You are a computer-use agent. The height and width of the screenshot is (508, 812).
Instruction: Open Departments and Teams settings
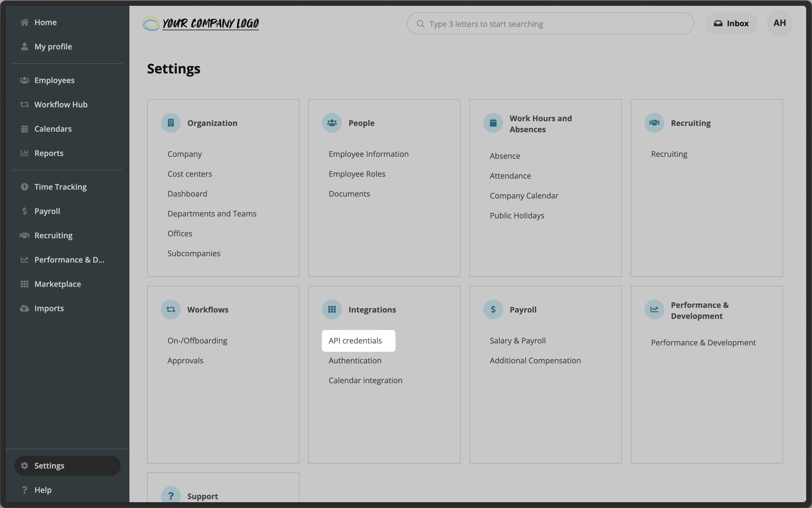point(212,214)
